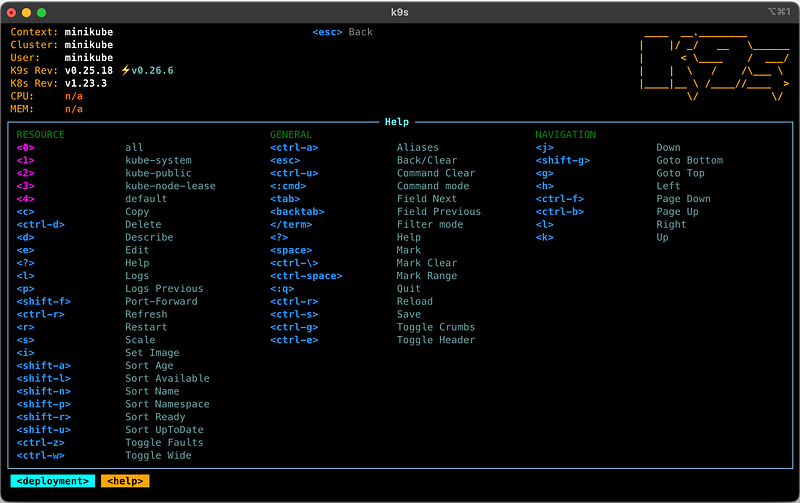
Task: Click the <backtab> shortcut key
Action: 297,212
